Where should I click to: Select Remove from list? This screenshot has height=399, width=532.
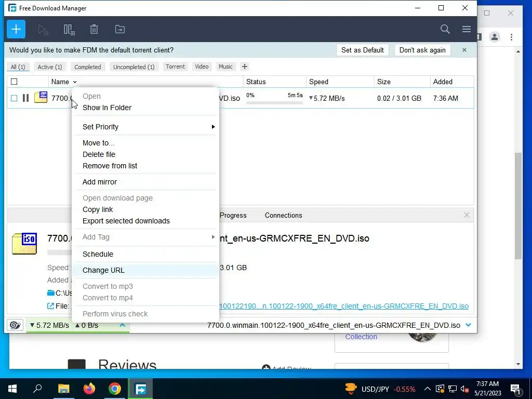coord(145,166)
